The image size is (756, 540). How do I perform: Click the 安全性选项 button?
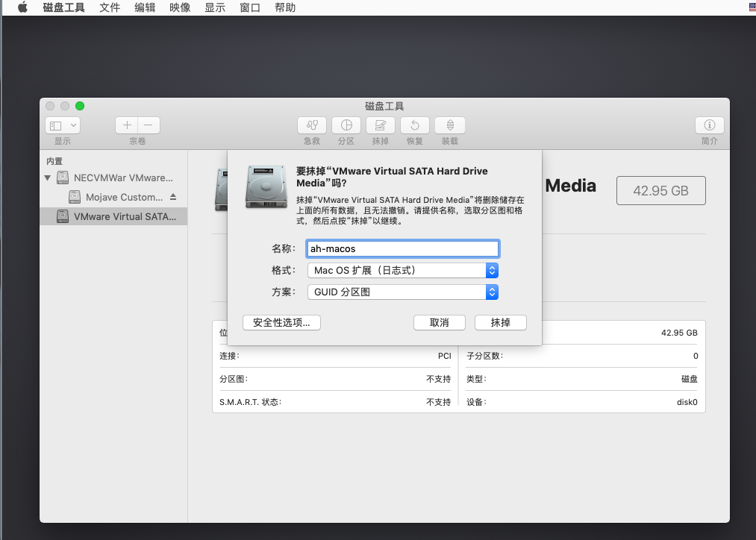[281, 322]
